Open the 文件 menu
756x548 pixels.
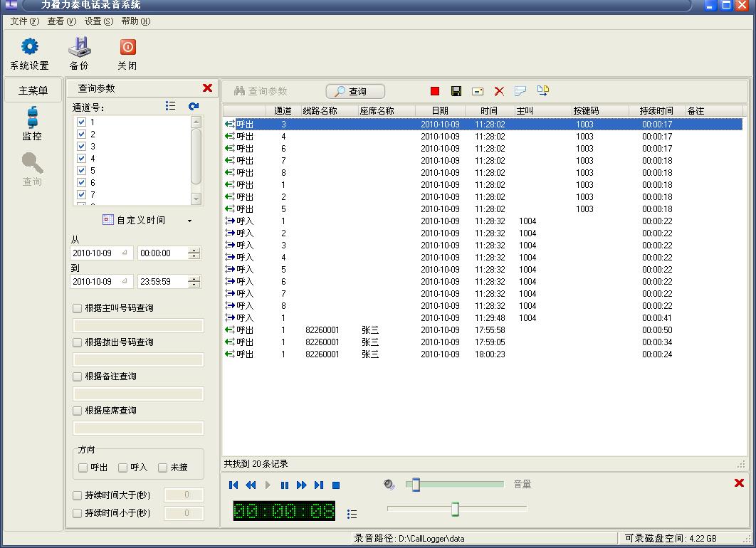click(x=24, y=21)
